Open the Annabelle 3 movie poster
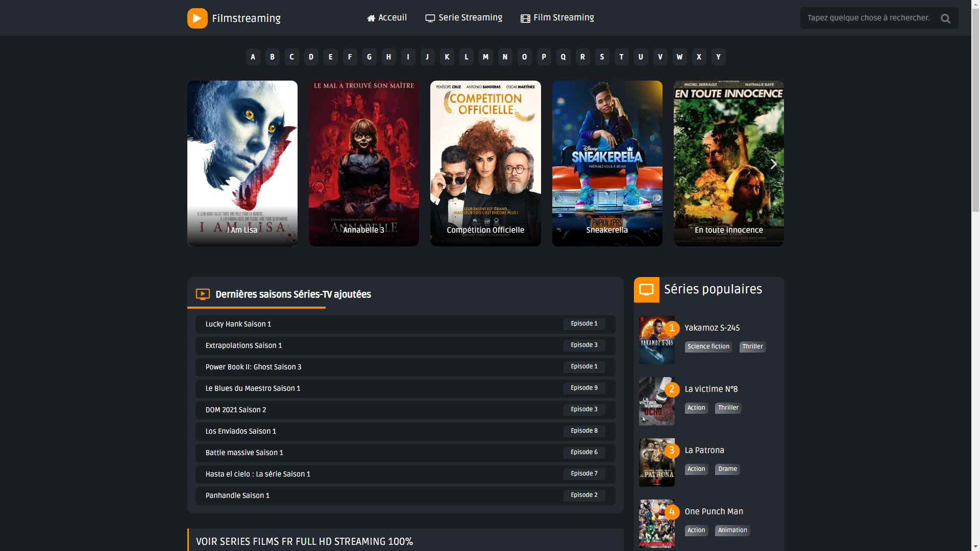The image size is (980, 551). tap(364, 163)
